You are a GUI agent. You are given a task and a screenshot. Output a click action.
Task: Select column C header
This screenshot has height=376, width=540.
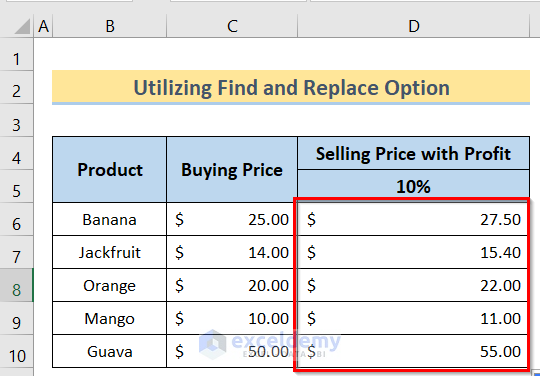pos(232,26)
